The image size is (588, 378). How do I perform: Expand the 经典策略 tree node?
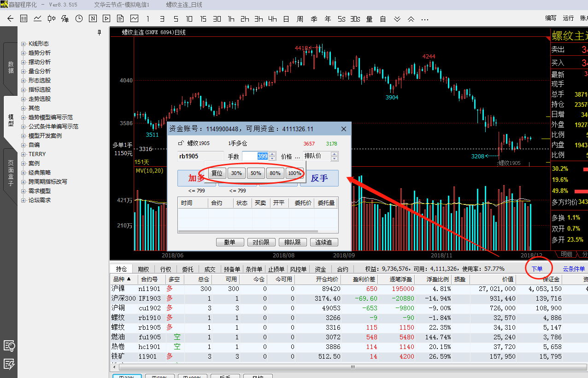point(24,173)
